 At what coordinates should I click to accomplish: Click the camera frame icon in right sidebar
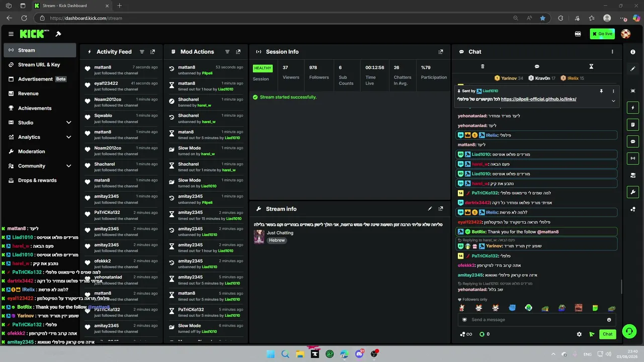[633, 91]
